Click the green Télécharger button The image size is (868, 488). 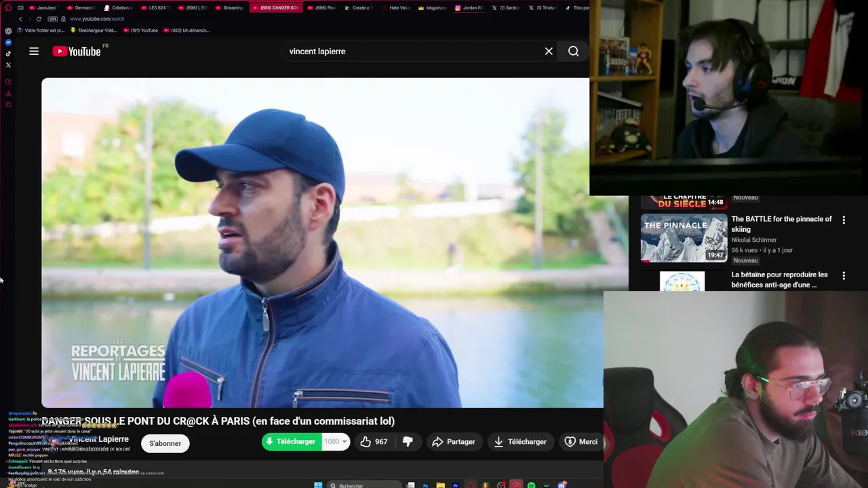click(x=292, y=442)
